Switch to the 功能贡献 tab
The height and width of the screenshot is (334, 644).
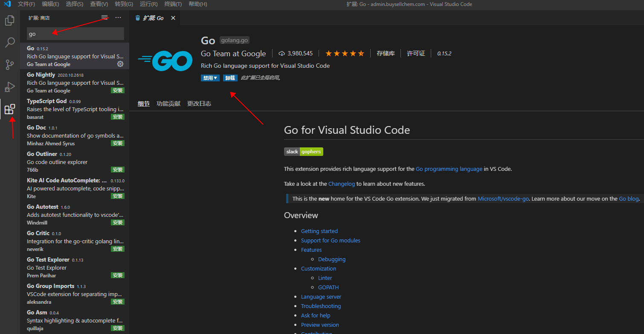pyautogui.click(x=168, y=104)
